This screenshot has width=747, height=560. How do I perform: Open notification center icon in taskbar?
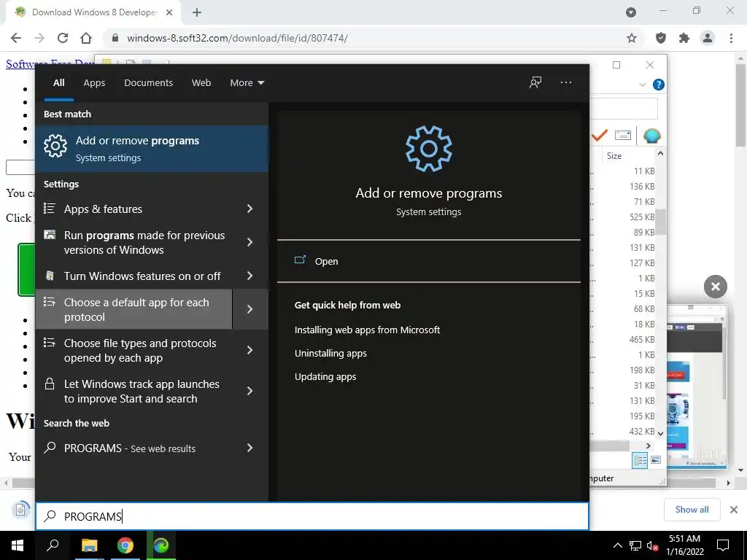[723, 545]
